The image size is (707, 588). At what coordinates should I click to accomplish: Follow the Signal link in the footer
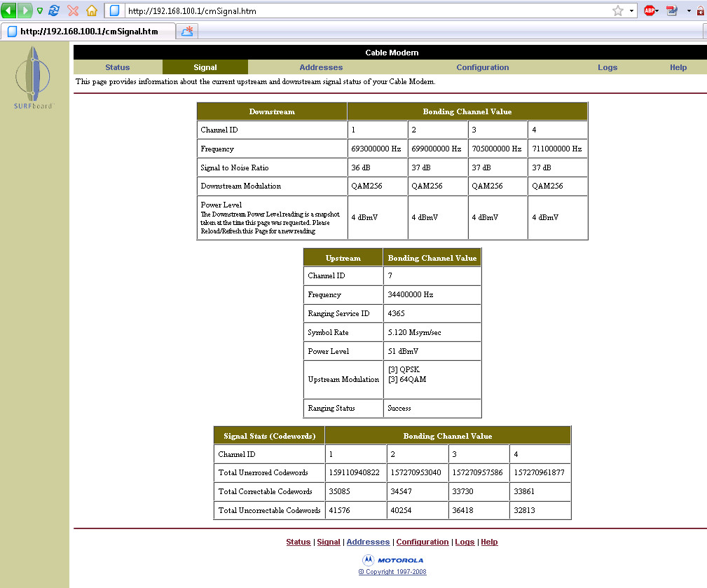coord(328,542)
